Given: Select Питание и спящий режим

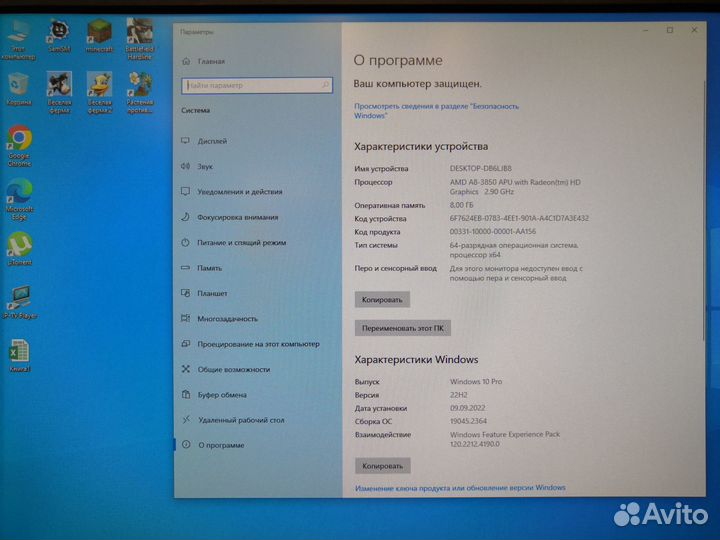Looking at the screenshot, I should [x=241, y=242].
